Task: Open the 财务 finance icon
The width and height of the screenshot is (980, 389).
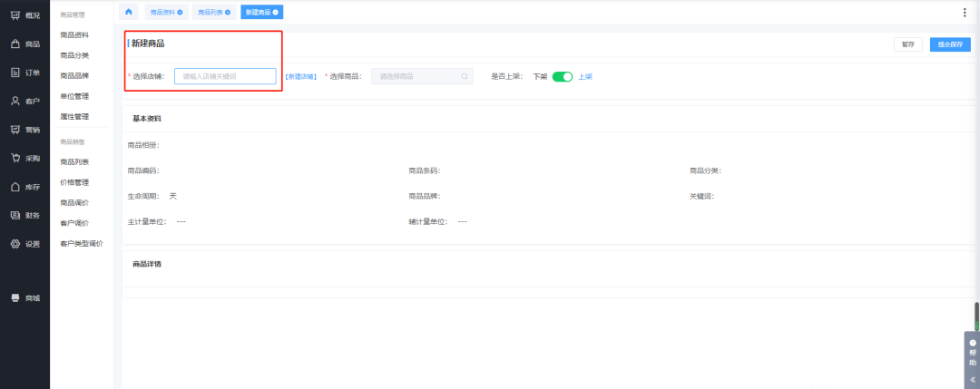Action: point(15,215)
